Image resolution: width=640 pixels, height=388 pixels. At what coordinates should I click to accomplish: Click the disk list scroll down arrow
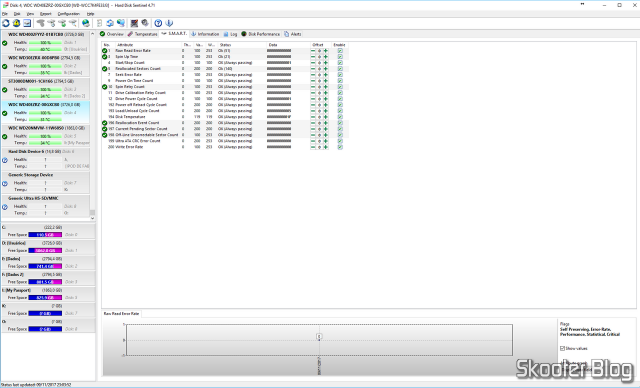(92, 219)
